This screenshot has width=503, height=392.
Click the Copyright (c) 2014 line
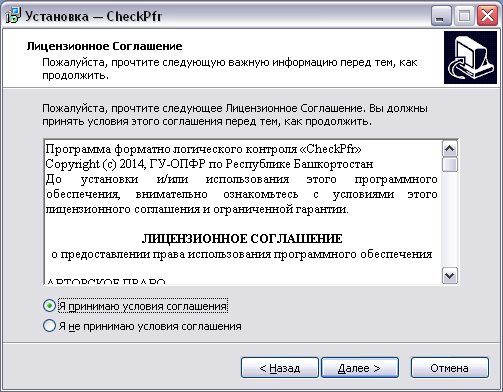coord(209,164)
